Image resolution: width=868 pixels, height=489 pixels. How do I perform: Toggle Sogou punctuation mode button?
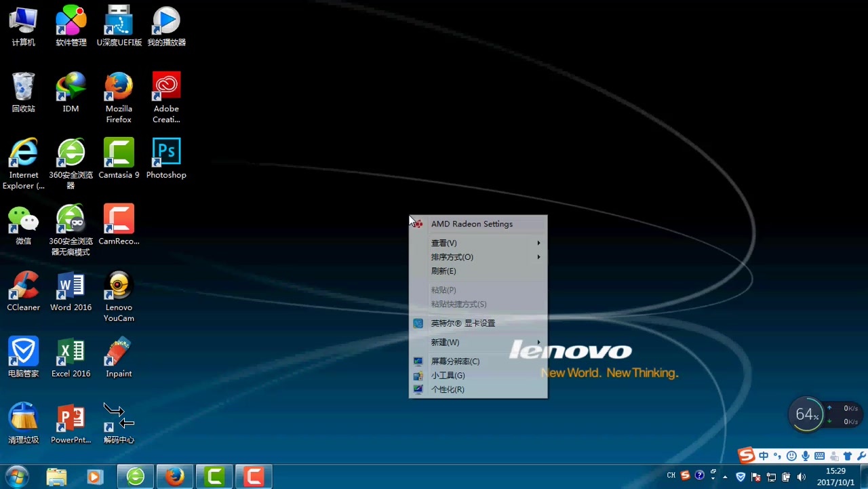[x=777, y=456]
